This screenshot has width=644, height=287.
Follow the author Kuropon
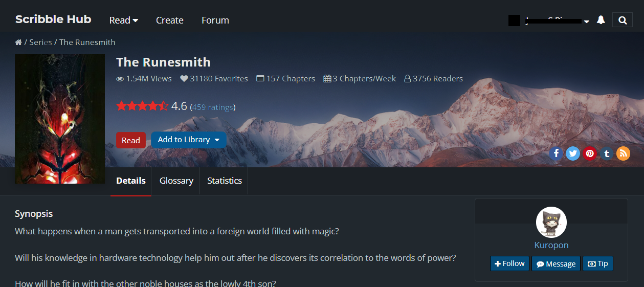(509, 263)
